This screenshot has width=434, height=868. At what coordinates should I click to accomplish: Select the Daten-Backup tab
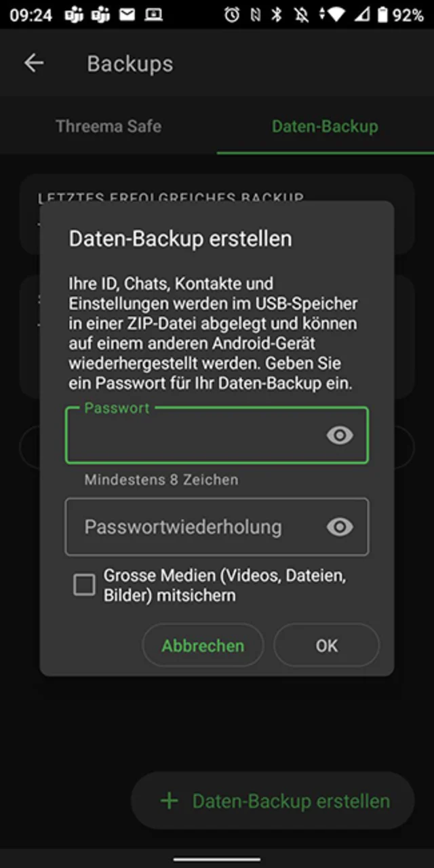point(325,126)
